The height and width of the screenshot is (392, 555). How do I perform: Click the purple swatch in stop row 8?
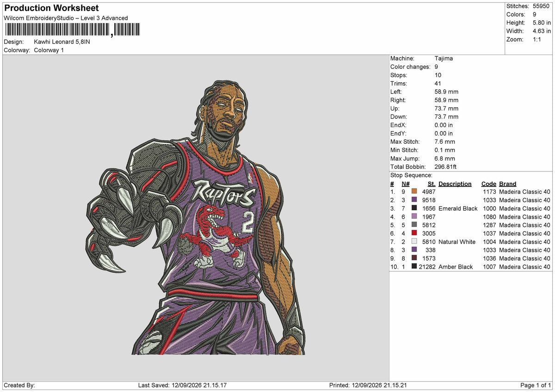414,250
